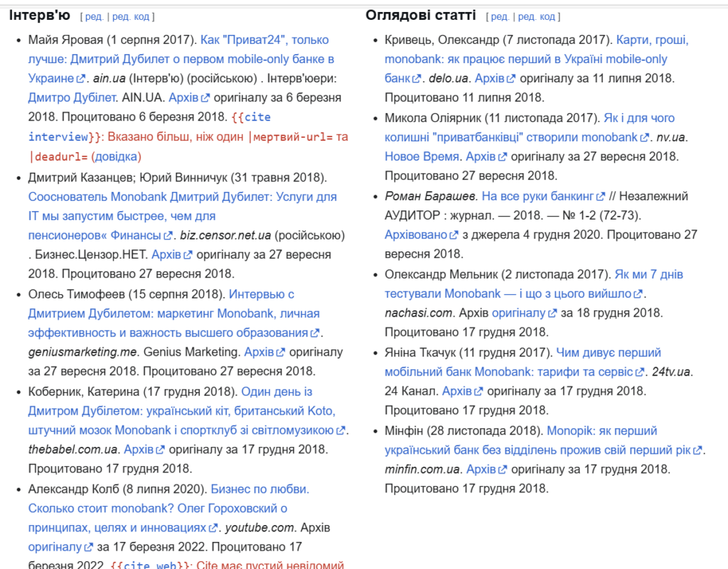Click external-link icon after 'Украине' title
This screenshot has width=728, height=569.
[81, 79]
